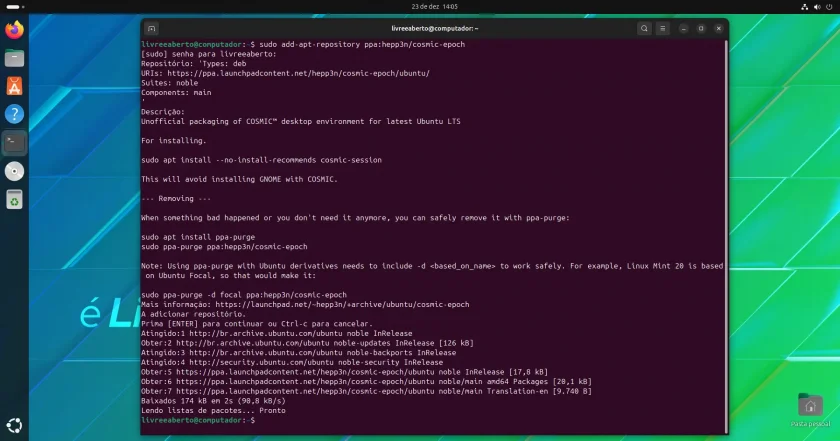Open new tab button in terminal titlebar
The width and height of the screenshot is (840, 441).
pyautogui.click(x=152, y=28)
